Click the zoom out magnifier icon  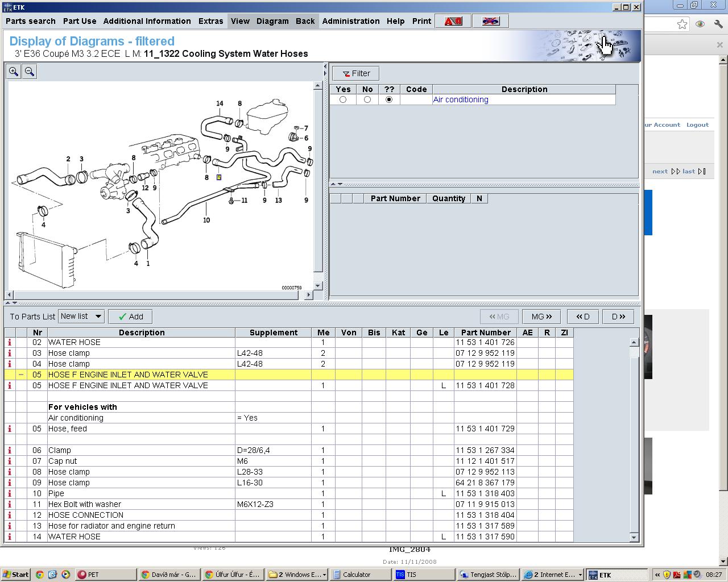coord(30,72)
